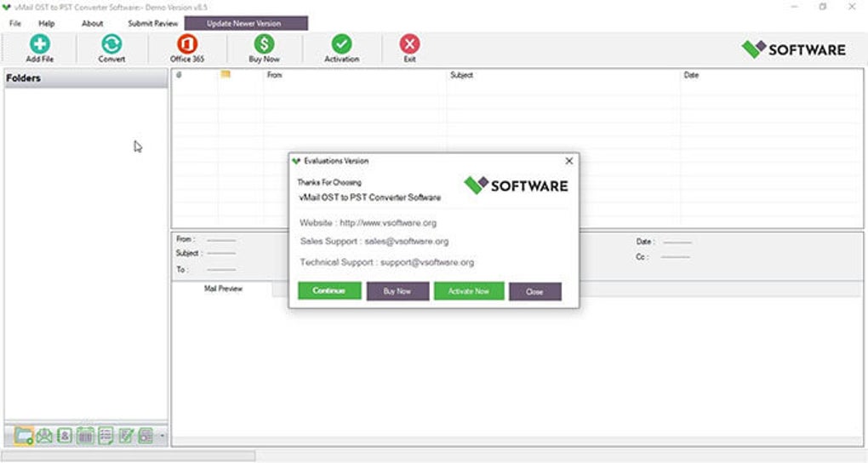868x463 pixels.
Task: Select the notes pencil icon in bottom bar
Action: 126,436
